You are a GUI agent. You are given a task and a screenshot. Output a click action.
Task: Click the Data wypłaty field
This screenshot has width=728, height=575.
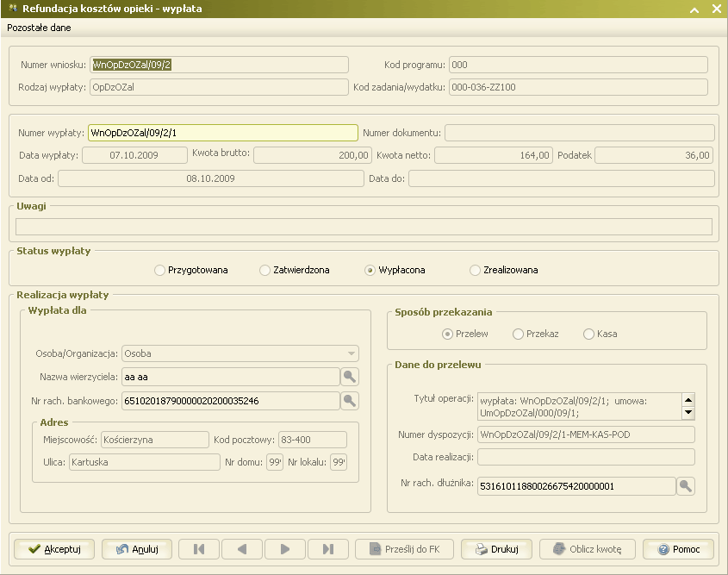pos(134,155)
